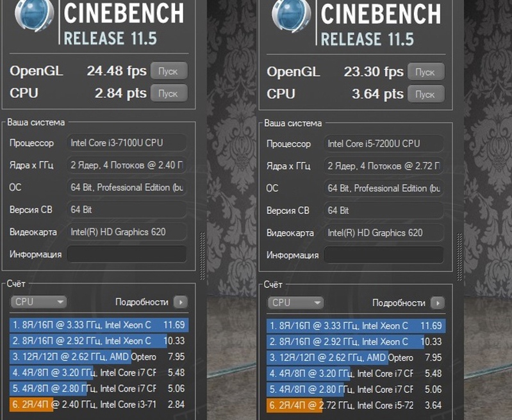512x420 pixels.
Task: Run the OpenGL test in the left i3-7100U window
Action: point(169,71)
